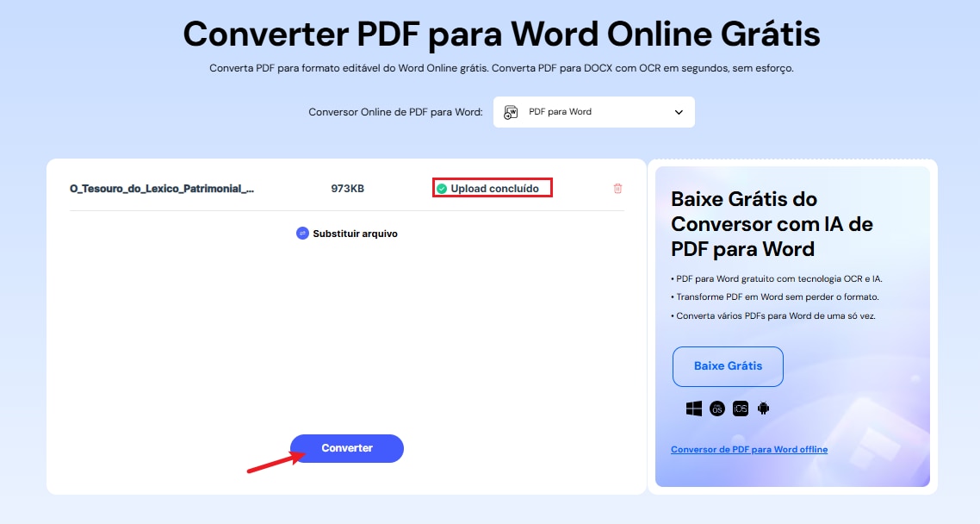Click the Baixe Grátis button

coord(729,366)
